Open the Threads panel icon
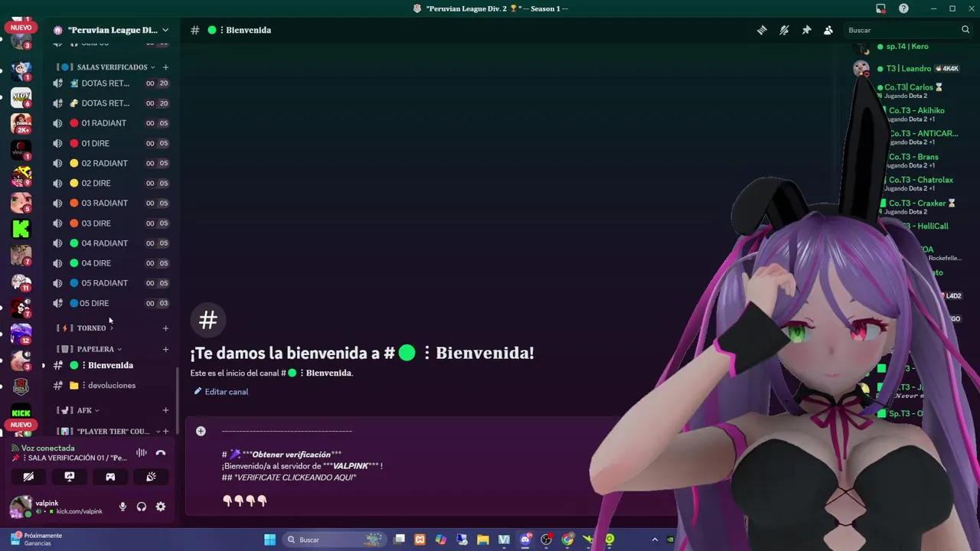This screenshot has width=980, height=551. coord(762,30)
